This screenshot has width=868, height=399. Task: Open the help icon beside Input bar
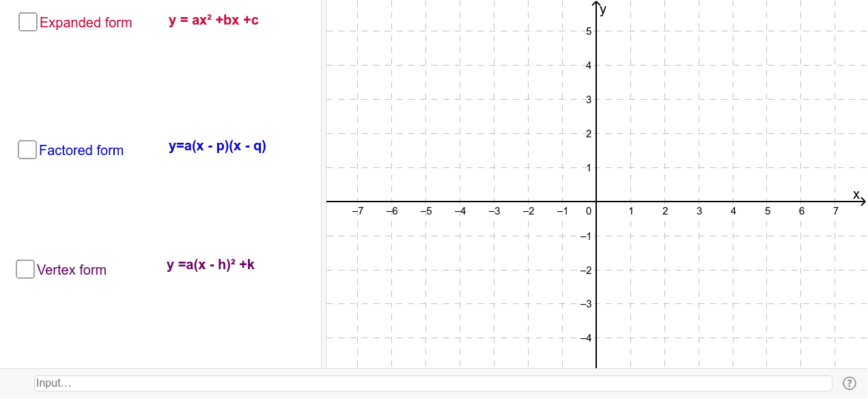pos(850,383)
